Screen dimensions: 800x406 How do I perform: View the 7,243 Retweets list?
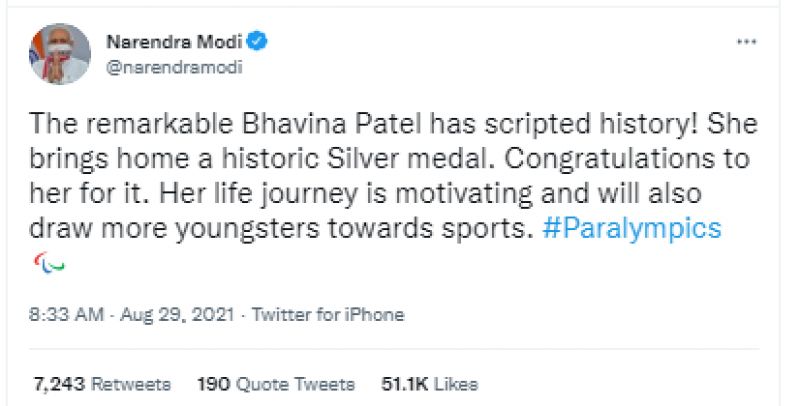tap(101, 384)
